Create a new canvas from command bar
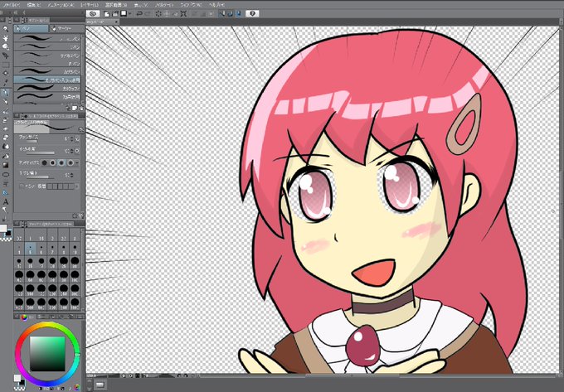Image resolution: width=564 pixels, height=392 pixels. 107,13
